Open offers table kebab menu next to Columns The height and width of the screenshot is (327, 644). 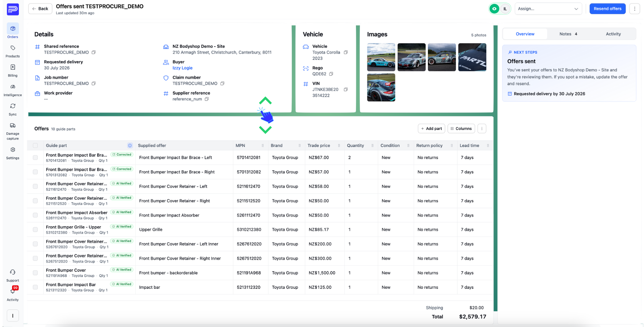tap(482, 129)
